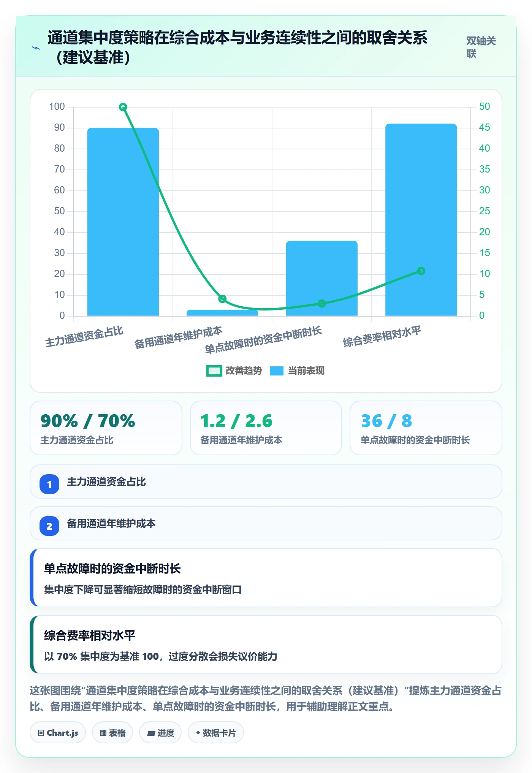Click the 表格 tag
Viewport: 532px width, 773px height.
click(x=112, y=733)
